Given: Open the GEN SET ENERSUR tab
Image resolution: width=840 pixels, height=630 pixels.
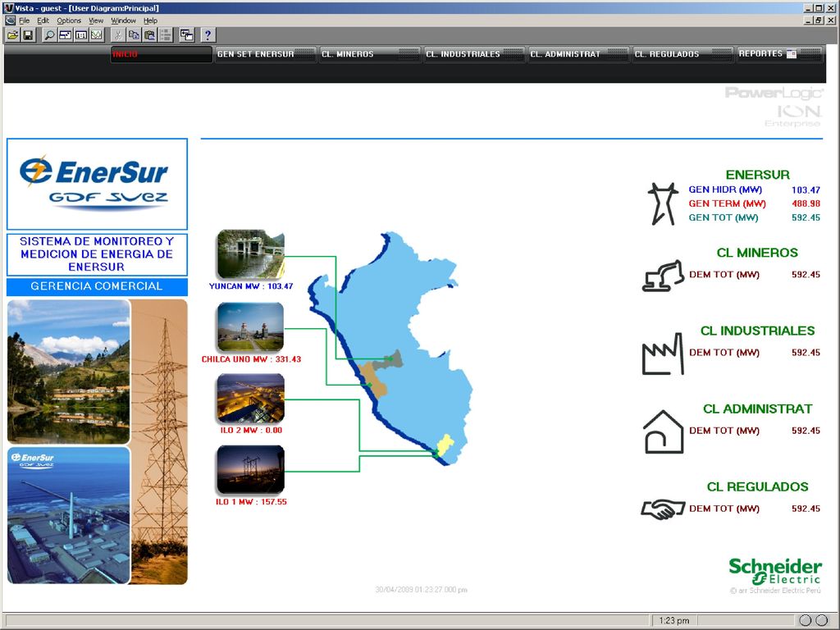Looking at the screenshot, I should [x=265, y=54].
